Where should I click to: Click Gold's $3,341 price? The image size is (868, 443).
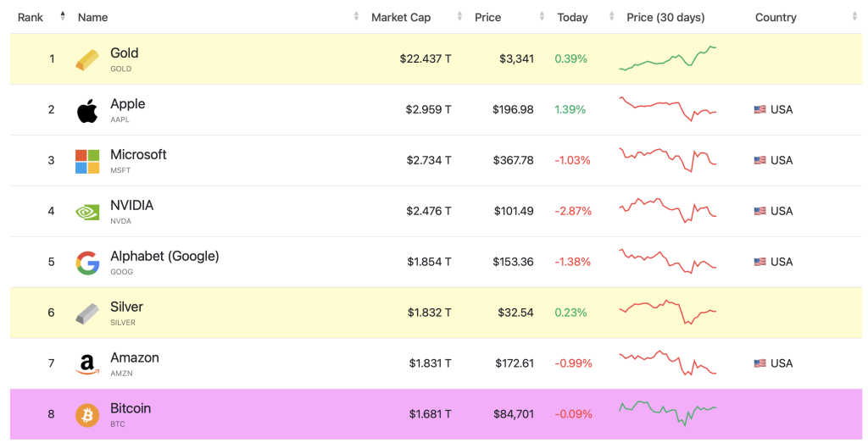(516, 58)
